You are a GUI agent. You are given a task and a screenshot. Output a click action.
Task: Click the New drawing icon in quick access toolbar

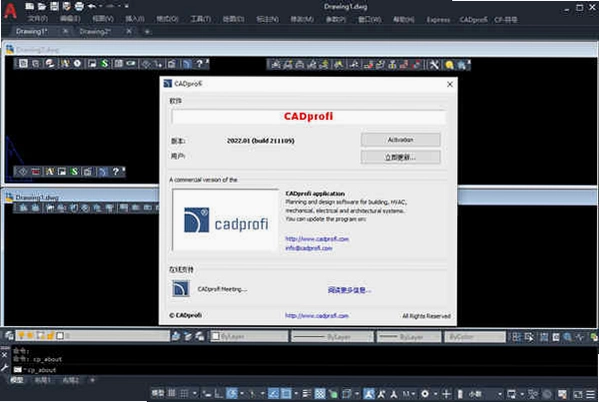tap(29, 6)
